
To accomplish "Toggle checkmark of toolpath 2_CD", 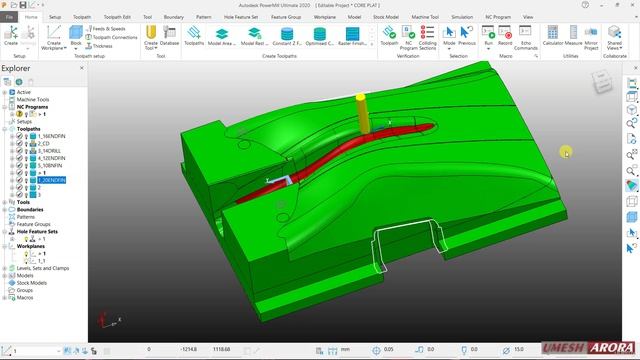I will pos(19,143).
